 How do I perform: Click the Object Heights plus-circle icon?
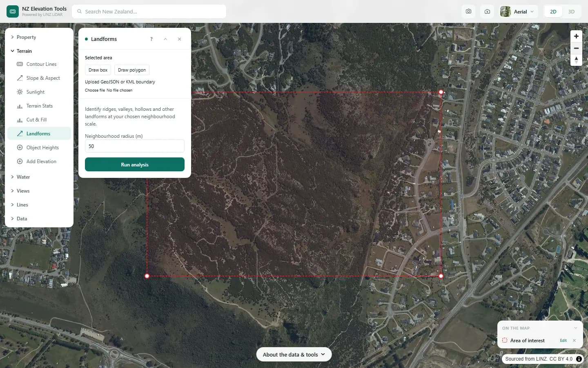tap(20, 148)
